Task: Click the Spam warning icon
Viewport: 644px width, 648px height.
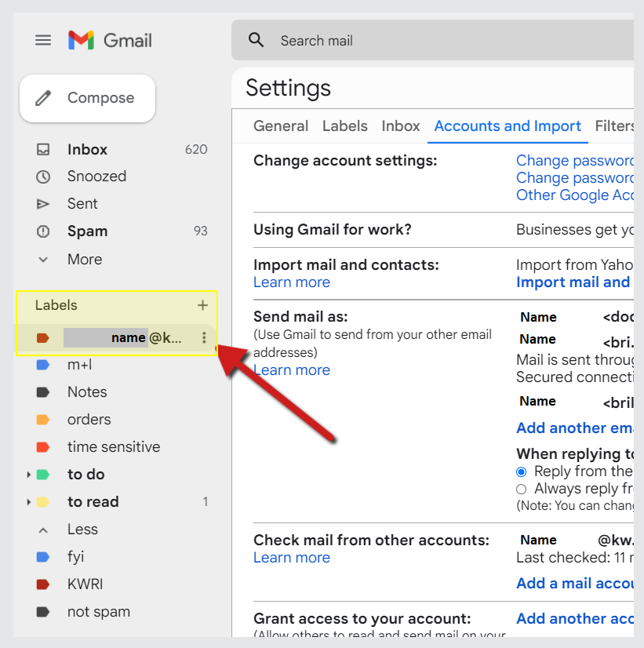Action: (43, 231)
